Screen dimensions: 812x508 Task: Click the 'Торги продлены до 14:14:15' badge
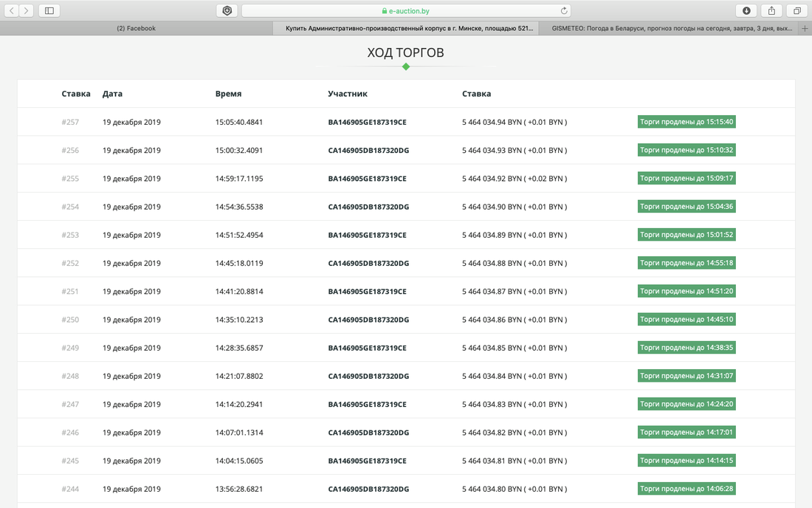pyautogui.click(x=687, y=460)
